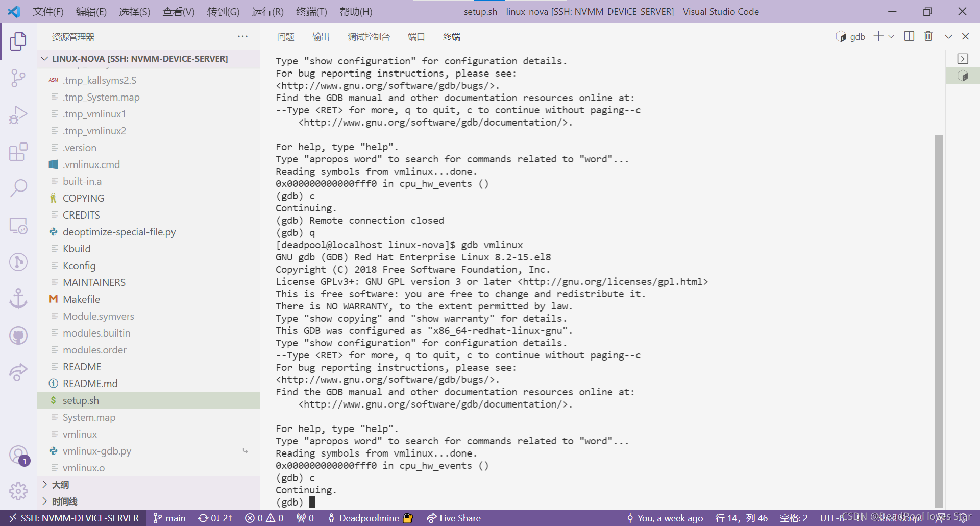Click the gdb terminal name label
The height and width of the screenshot is (526, 980).
pyautogui.click(x=857, y=36)
